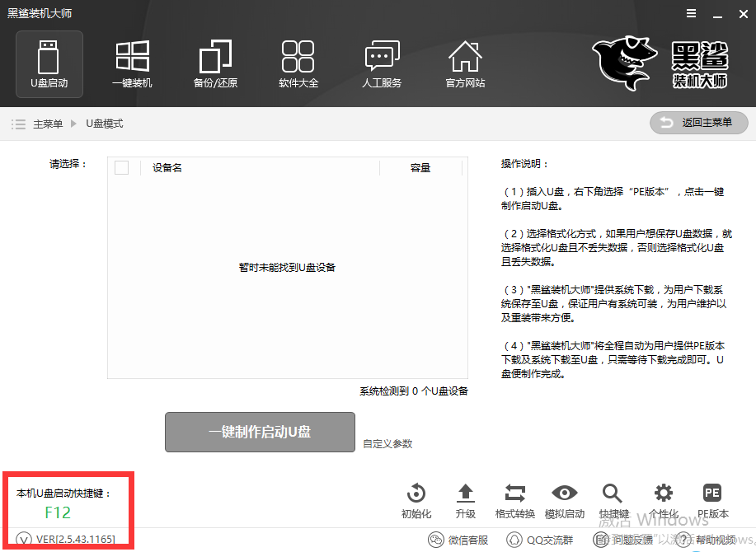Viewport: 756px width, 552px height.
Task: Open the QQ交流群 link
Action: pos(539,540)
